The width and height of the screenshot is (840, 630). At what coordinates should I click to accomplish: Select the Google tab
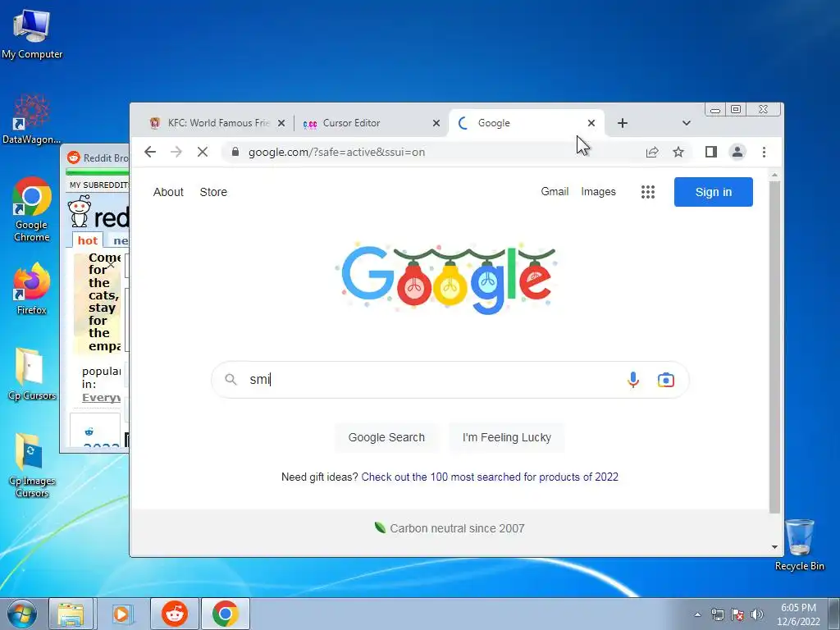tap(527, 123)
